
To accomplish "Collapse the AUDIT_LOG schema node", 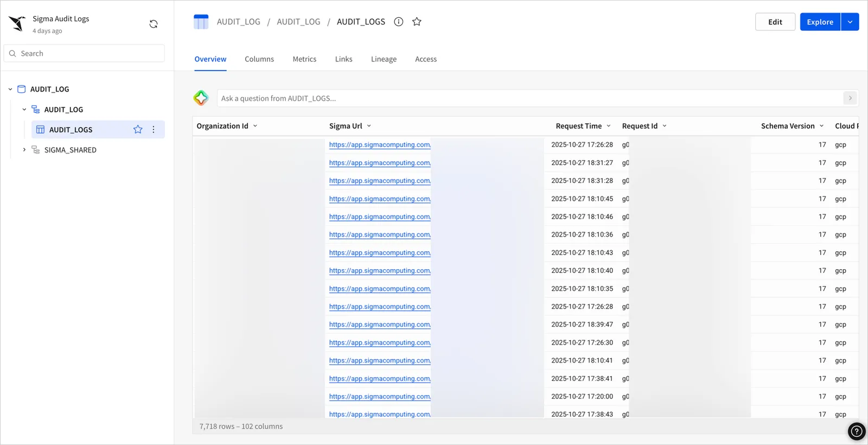I will (x=24, y=109).
